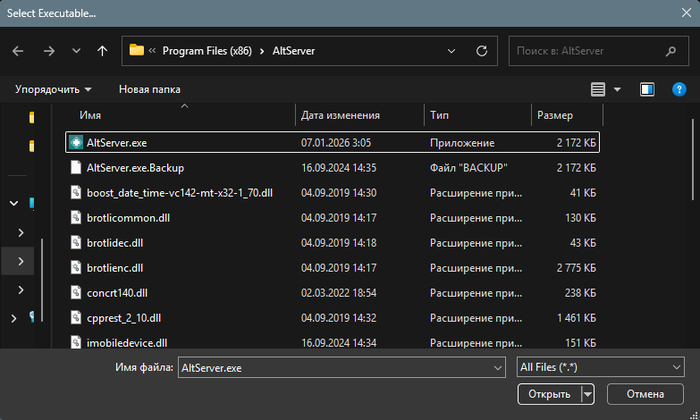Image resolution: width=700 pixels, height=420 pixels.
Task: Open filename combo box dropdown arrow
Action: [x=498, y=368]
